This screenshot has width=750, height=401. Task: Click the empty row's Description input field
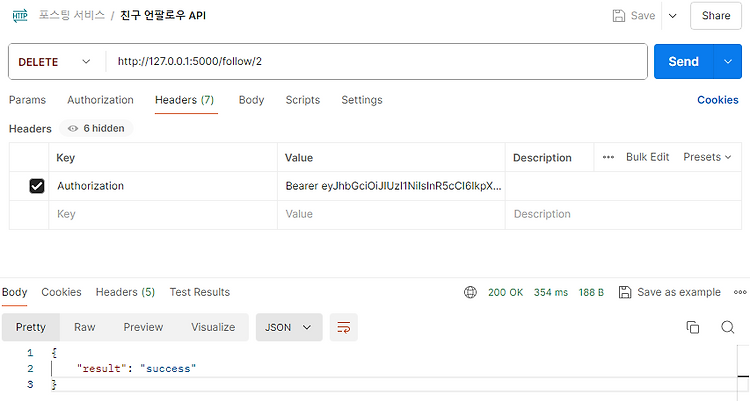coord(623,214)
